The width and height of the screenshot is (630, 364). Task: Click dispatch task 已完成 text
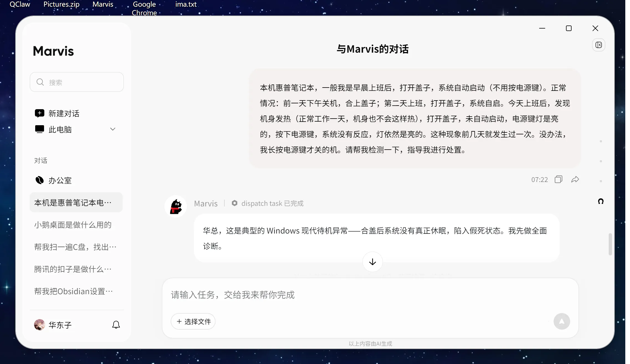point(272,203)
